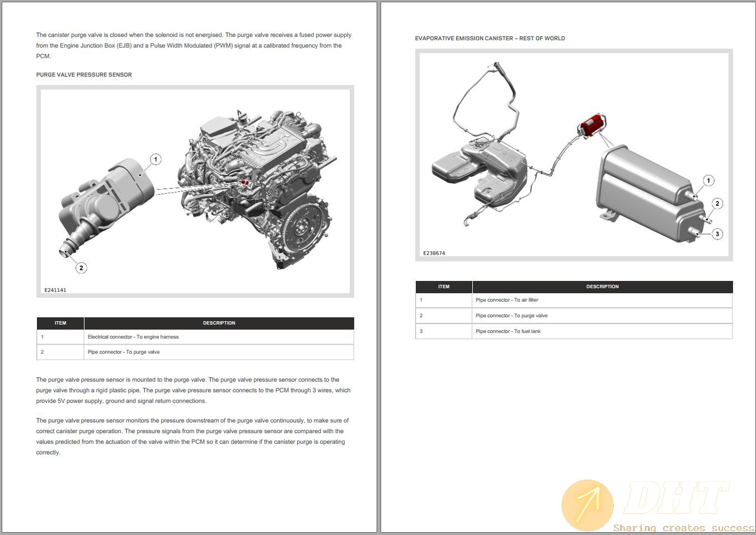Screen dimensions: 756x535
Task: Click the PURGE VALVE PRESSURE SENSOR heading
Action: (84, 74)
